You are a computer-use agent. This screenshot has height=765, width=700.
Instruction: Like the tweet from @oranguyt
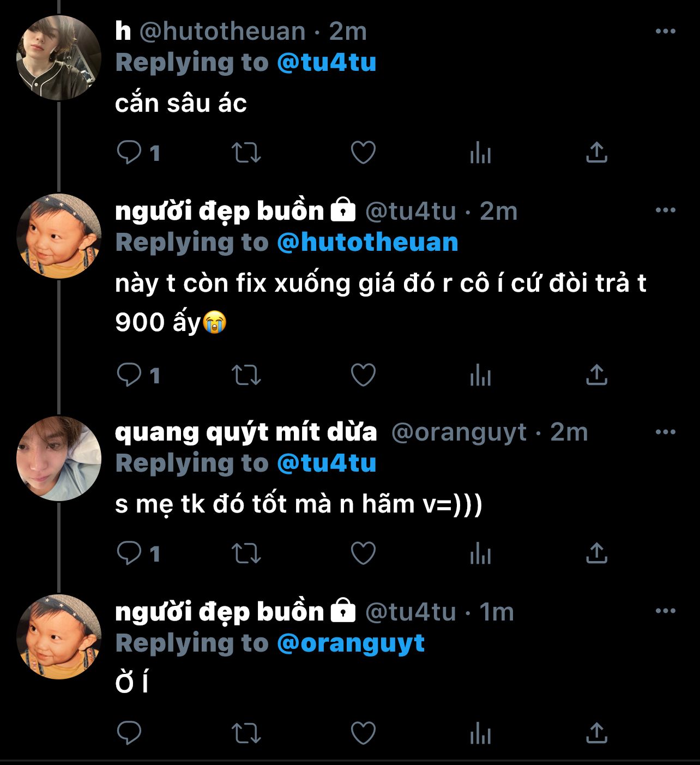(363, 553)
